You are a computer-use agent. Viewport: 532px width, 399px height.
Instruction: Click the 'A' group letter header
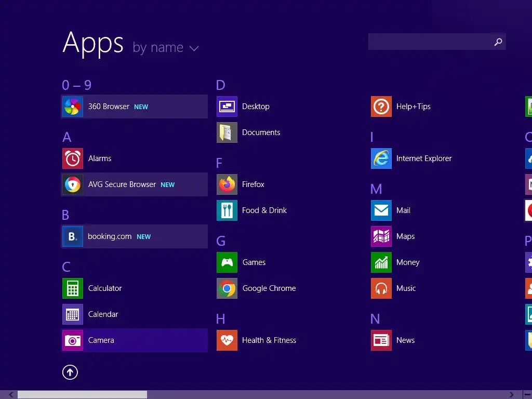click(x=67, y=137)
